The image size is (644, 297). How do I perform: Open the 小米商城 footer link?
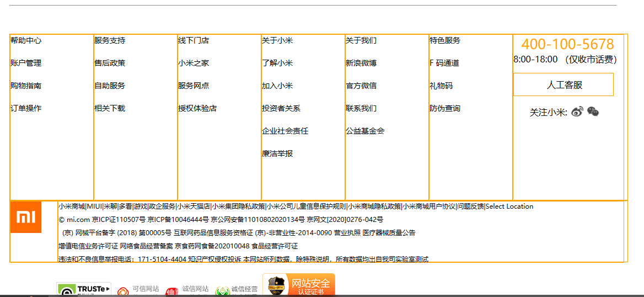coord(72,206)
